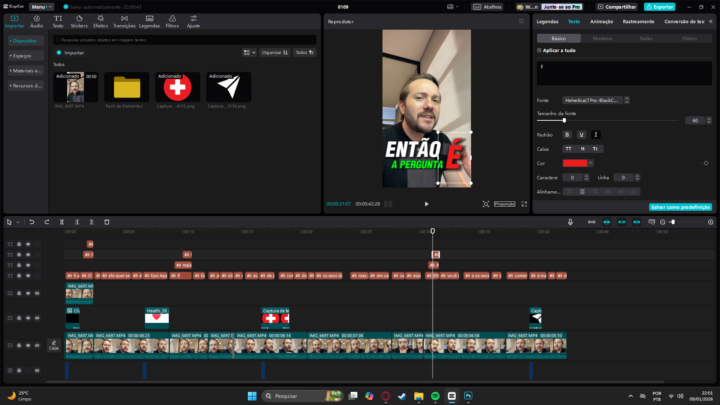Toggle bold text style button
This screenshot has height=405, width=720.
567,134
